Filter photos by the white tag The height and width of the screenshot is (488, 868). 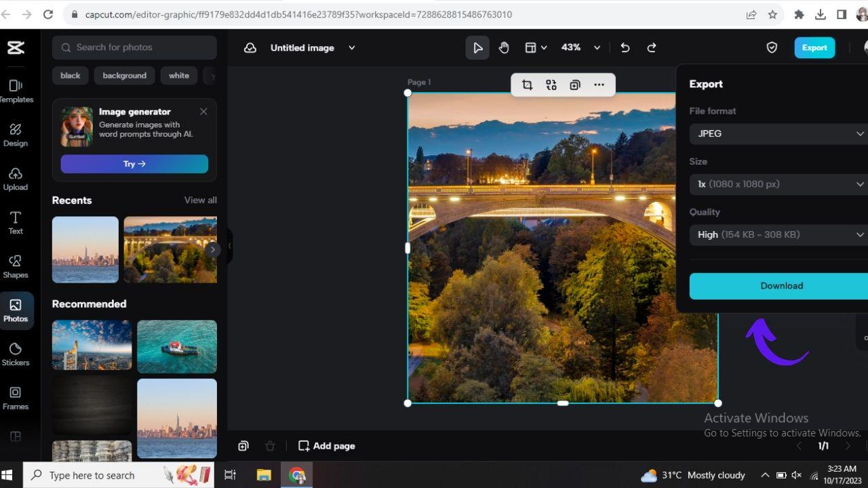pyautogui.click(x=179, y=76)
